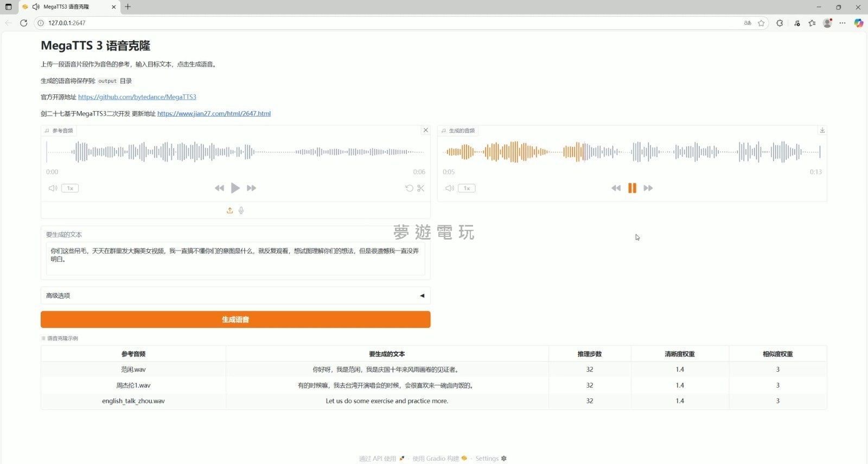Screen dimensions: 868x464
Task: Mute the MegaTTS3 browser tab audio
Action: tap(36, 7)
